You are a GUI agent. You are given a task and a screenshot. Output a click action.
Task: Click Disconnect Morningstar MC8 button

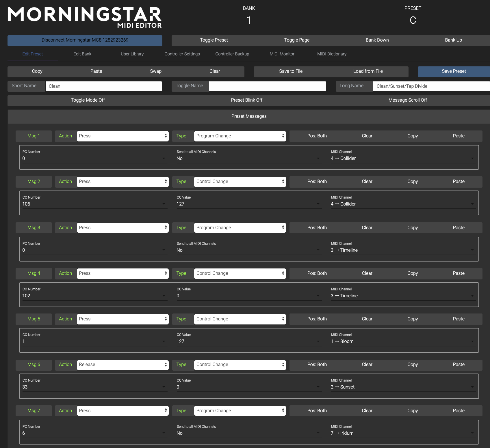pos(85,40)
